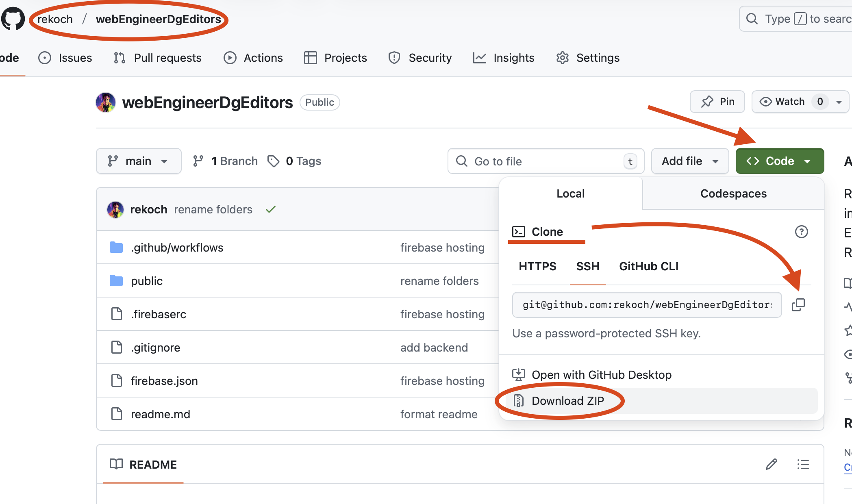The image size is (852, 504).
Task: Open the clone help question mark icon
Action: [x=802, y=232]
